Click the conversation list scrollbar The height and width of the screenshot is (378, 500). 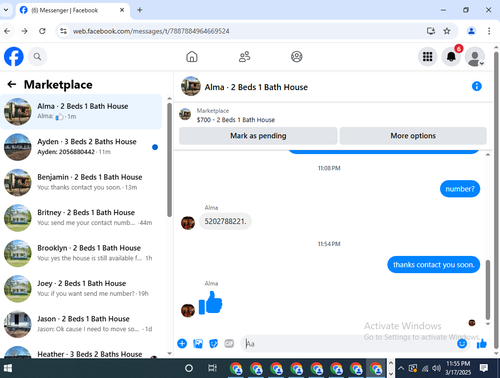coord(169,160)
